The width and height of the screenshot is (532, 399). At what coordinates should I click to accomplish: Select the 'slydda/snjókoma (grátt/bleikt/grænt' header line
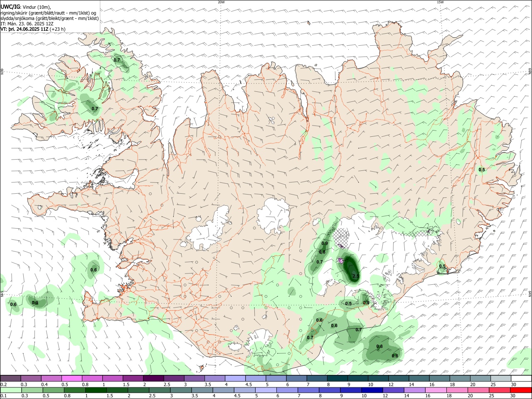pos(50,18)
